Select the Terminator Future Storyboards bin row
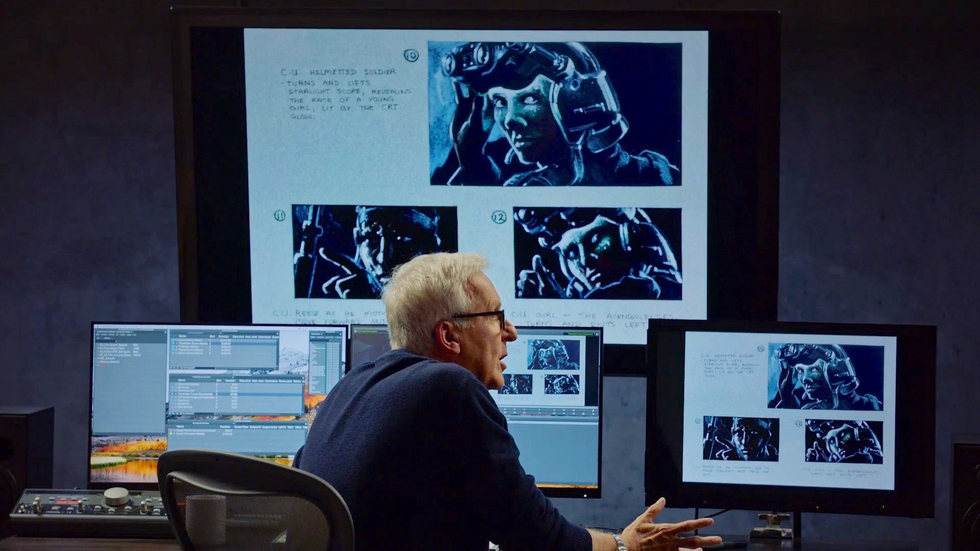This screenshot has height=551, width=980. [195, 394]
